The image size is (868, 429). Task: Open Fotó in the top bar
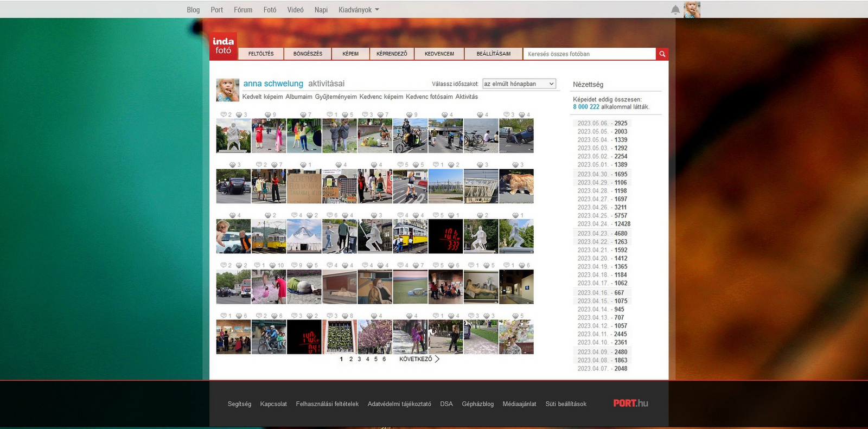[x=270, y=10]
